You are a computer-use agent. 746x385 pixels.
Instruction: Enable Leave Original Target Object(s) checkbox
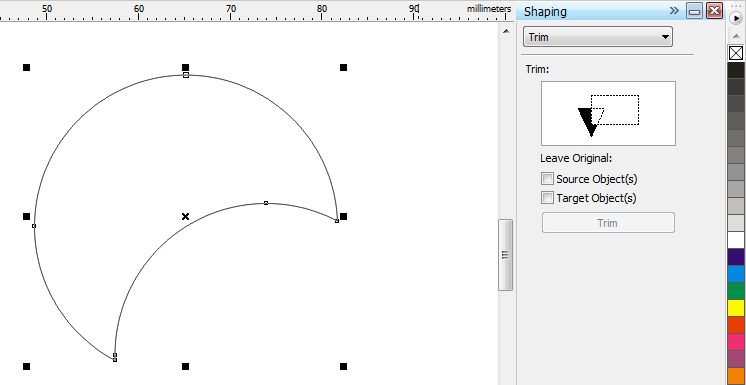(x=548, y=197)
